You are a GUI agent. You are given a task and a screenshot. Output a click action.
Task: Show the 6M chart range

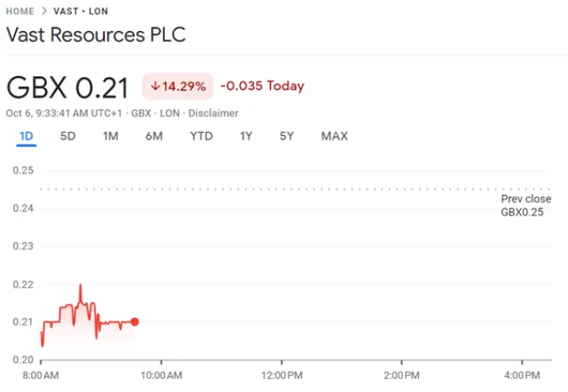(154, 136)
